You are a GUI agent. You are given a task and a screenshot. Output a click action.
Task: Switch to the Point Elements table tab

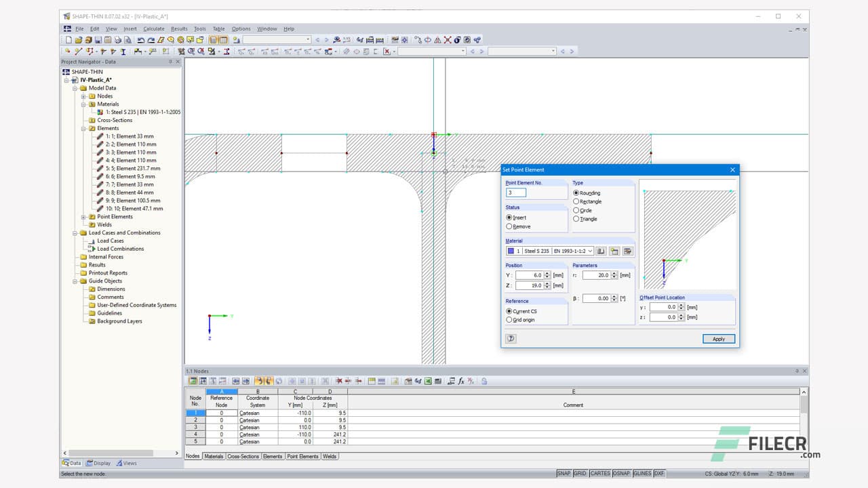pos(302,456)
